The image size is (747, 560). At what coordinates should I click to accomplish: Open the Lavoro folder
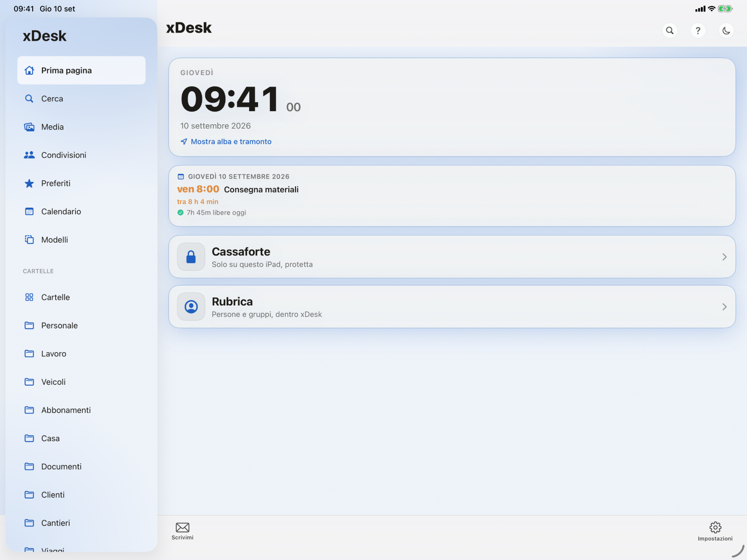81,354
